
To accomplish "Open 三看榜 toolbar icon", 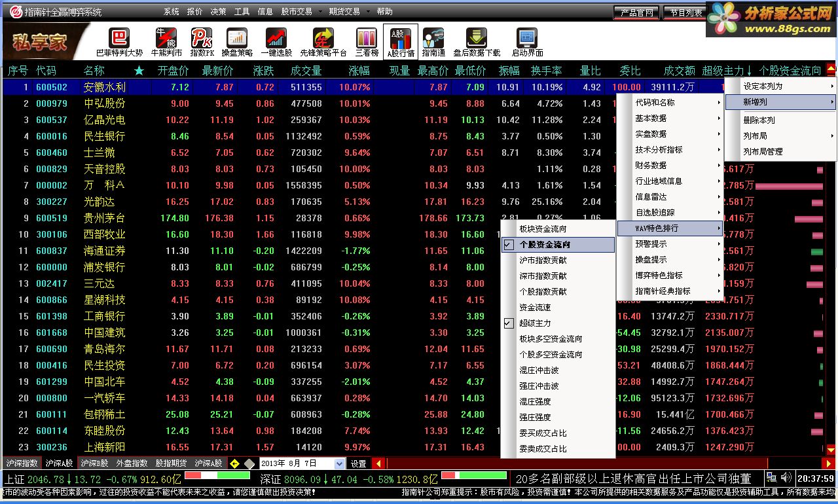I will point(367,43).
